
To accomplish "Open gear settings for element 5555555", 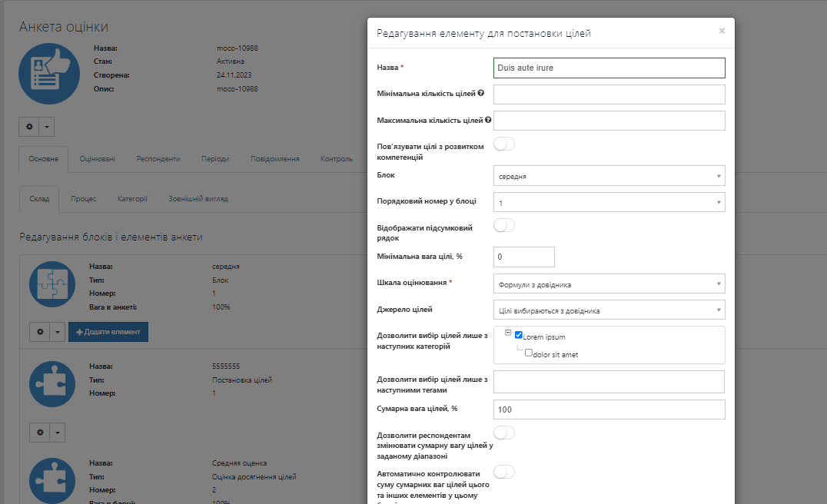I will point(39,433).
